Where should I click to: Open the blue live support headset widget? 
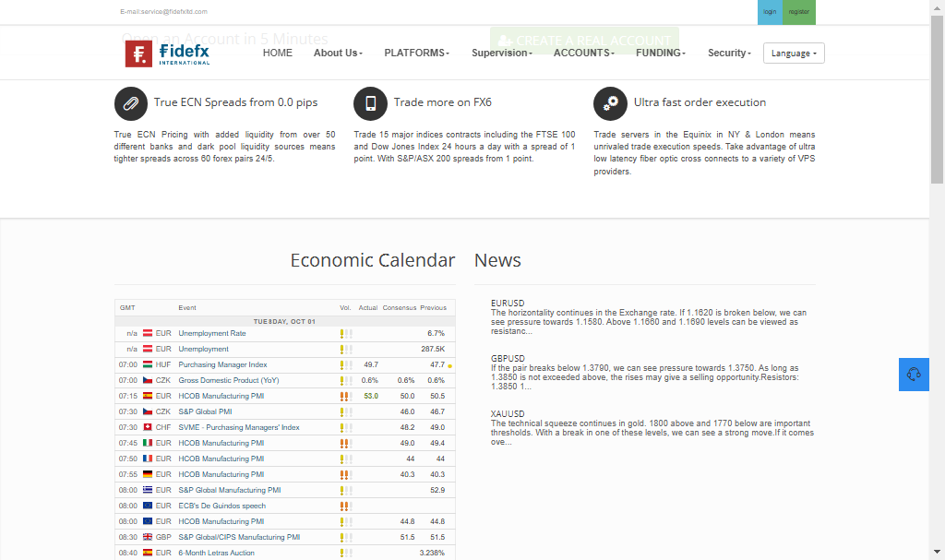pyautogui.click(x=914, y=375)
